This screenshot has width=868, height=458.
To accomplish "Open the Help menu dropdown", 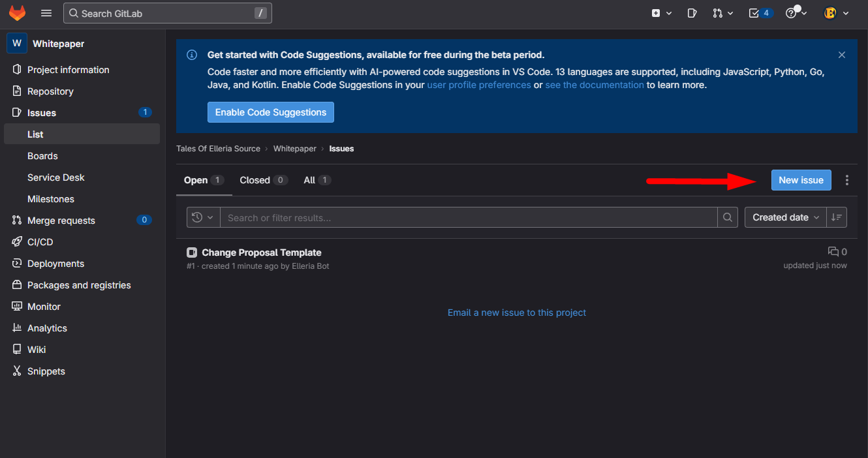I will (796, 13).
